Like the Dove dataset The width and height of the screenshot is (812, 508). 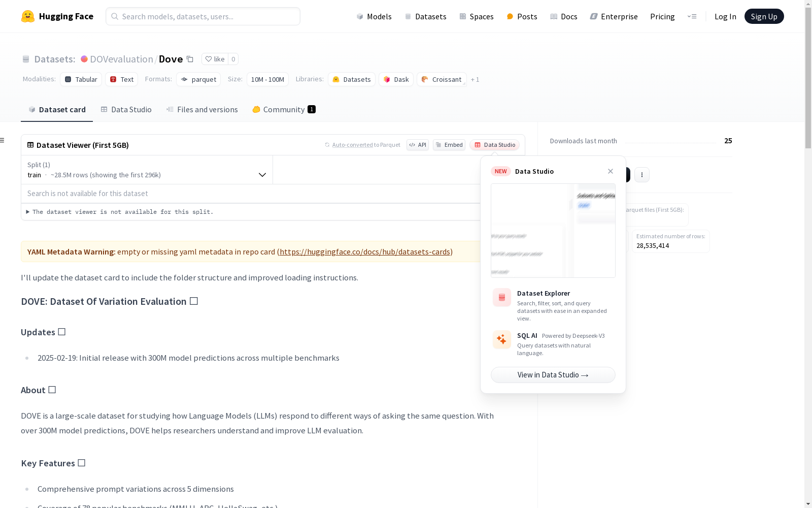click(x=215, y=59)
